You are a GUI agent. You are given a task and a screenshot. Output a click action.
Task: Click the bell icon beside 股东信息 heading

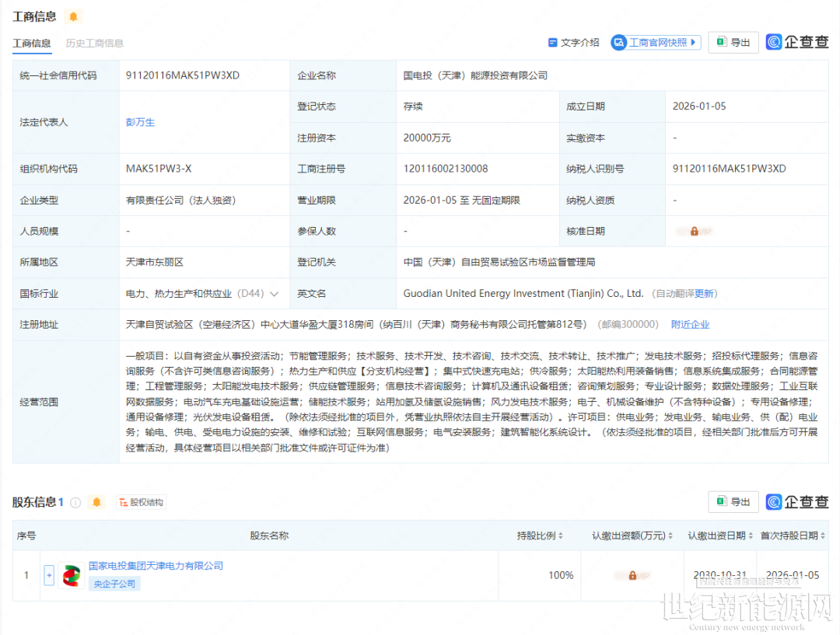tap(96, 502)
